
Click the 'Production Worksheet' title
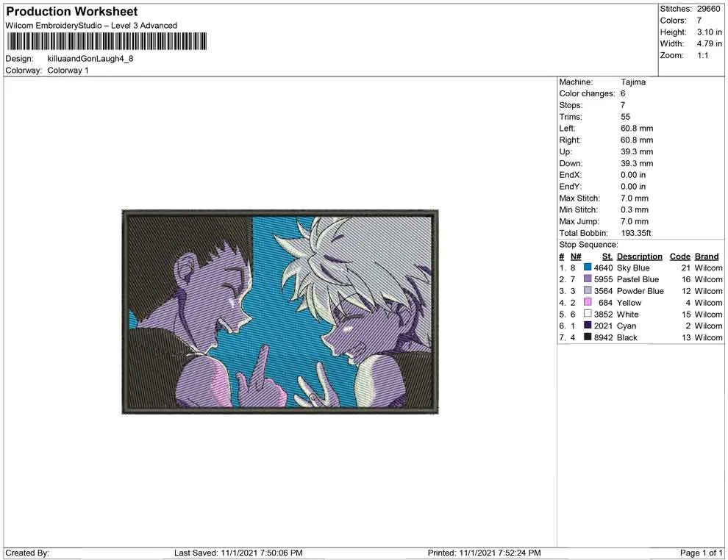tap(72, 12)
